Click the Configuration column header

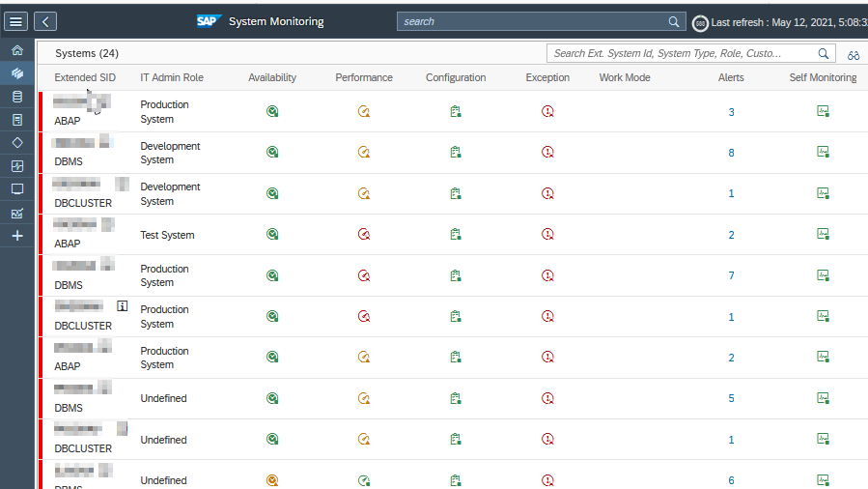pos(456,77)
